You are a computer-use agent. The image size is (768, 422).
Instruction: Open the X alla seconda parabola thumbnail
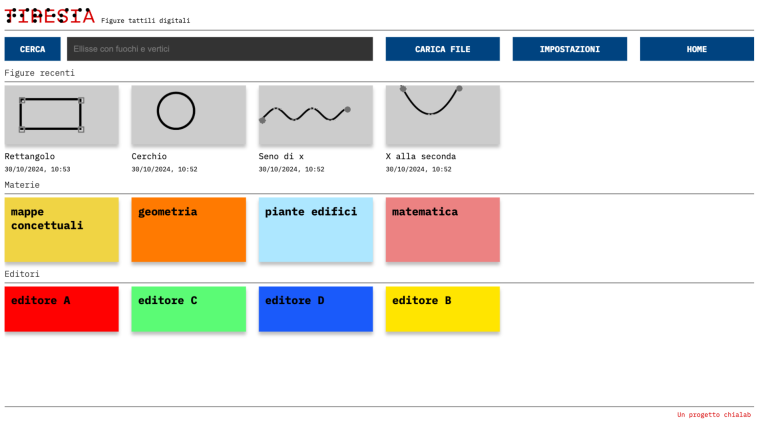(x=442, y=115)
